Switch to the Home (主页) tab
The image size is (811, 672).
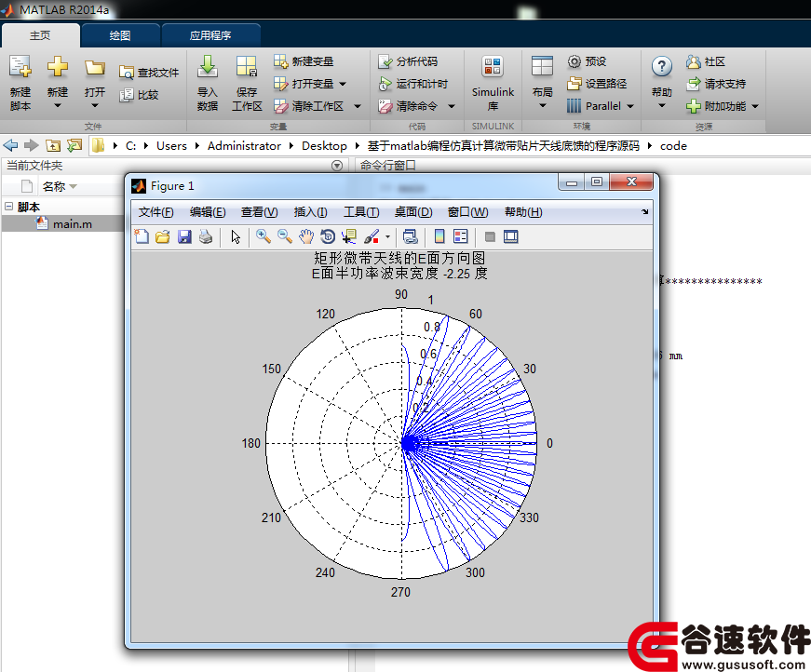[x=40, y=35]
